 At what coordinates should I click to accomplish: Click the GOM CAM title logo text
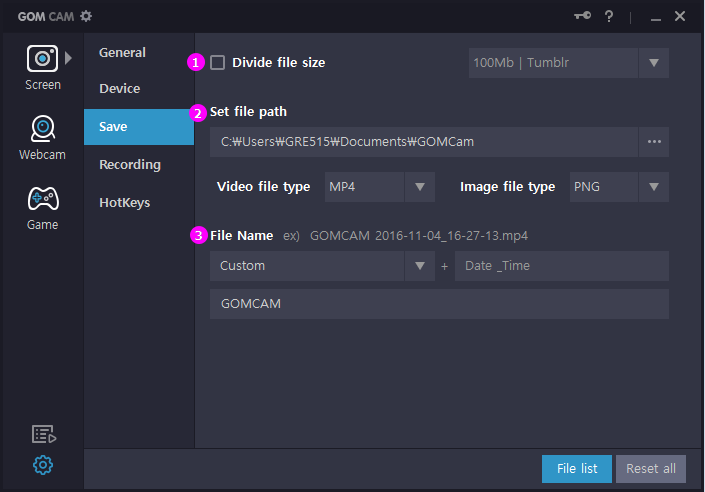pyautogui.click(x=45, y=17)
